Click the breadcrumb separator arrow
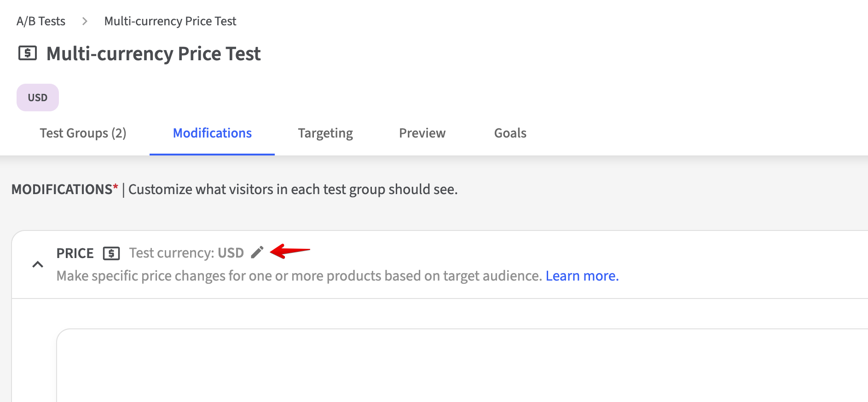 pyautogui.click(x=85, y=21)
